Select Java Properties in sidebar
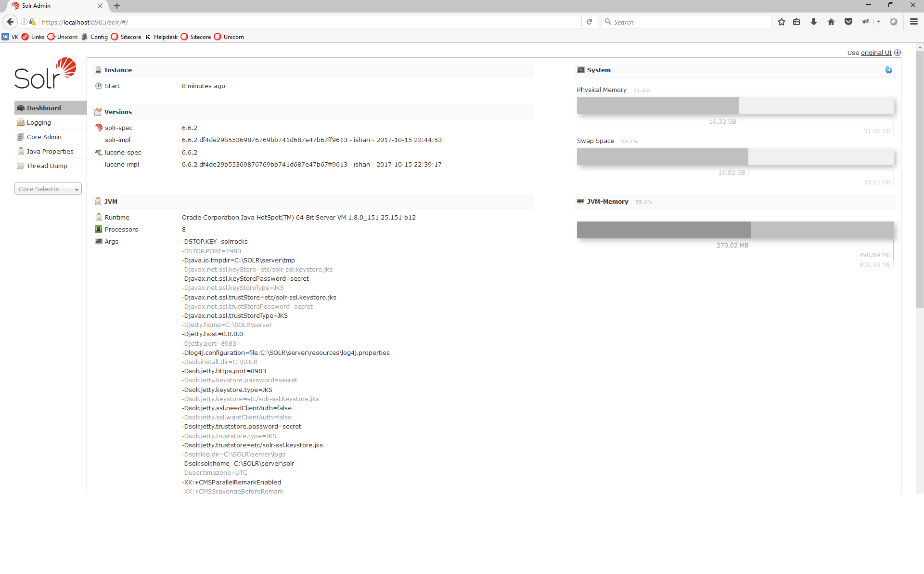Screen dimensions: 924x574 tap(50, 151)
